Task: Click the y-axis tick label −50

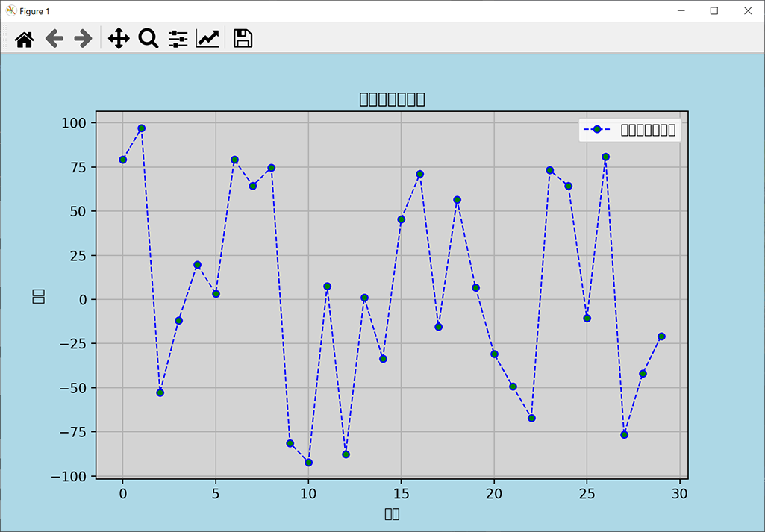Action: pyautogui.click(x=73, y=388)
